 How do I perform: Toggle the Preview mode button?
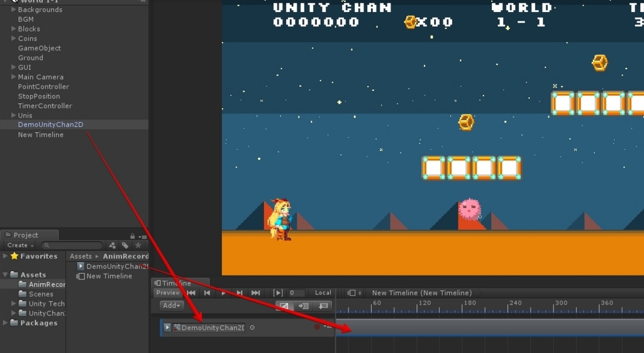click(168, 293)
